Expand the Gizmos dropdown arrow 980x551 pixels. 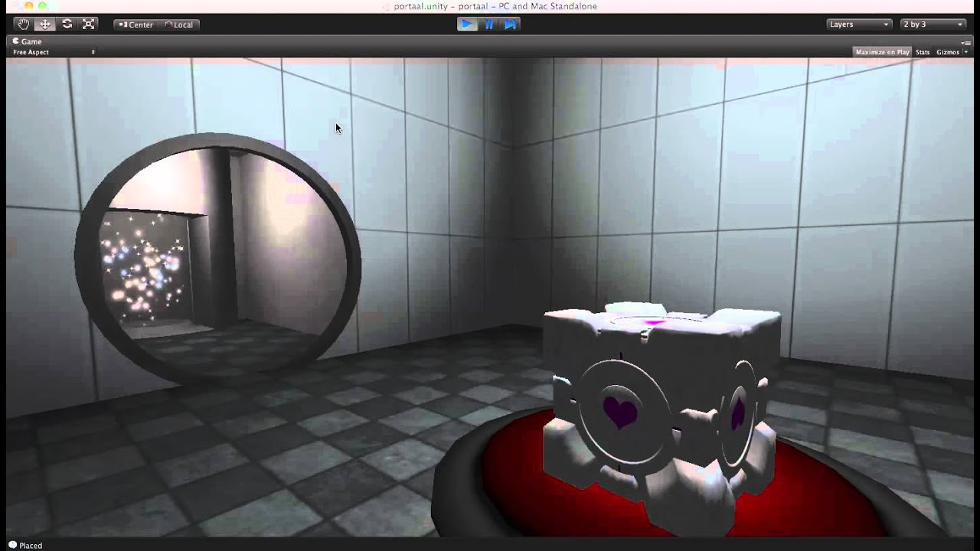[965, 52]
